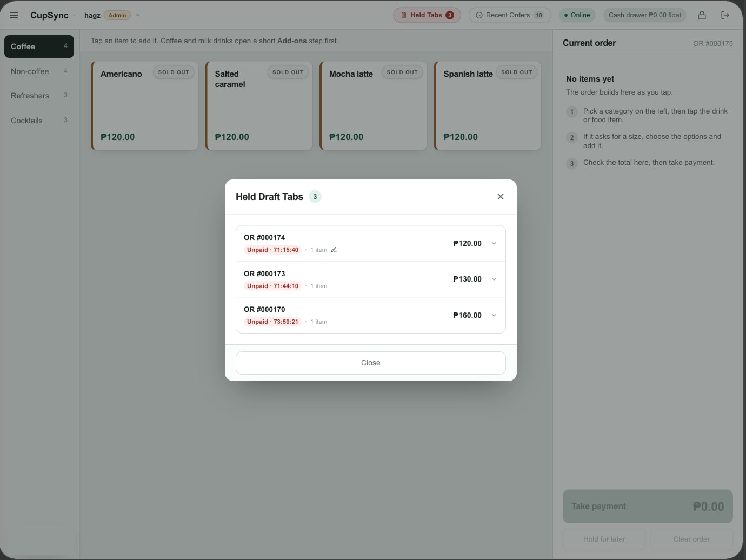Viewport: 746px width, 560px height.
Task: Click the Cash drawer float pill
Action: click(x=645, y=15)
